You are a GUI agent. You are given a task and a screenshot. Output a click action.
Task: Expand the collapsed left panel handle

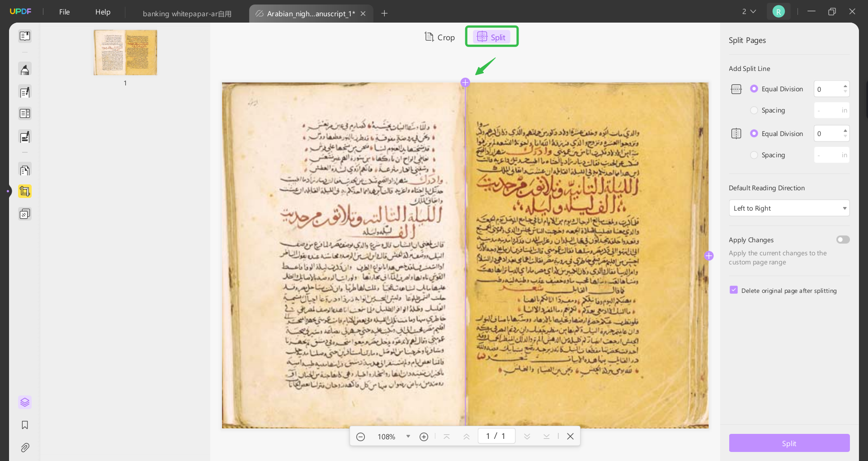pos(8,191)
